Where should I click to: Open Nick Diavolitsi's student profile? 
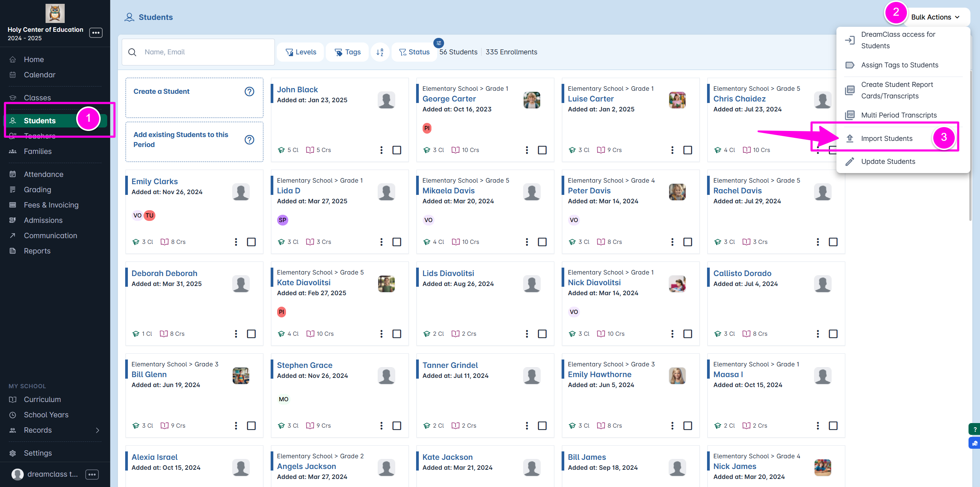click(x=594, y=283)
